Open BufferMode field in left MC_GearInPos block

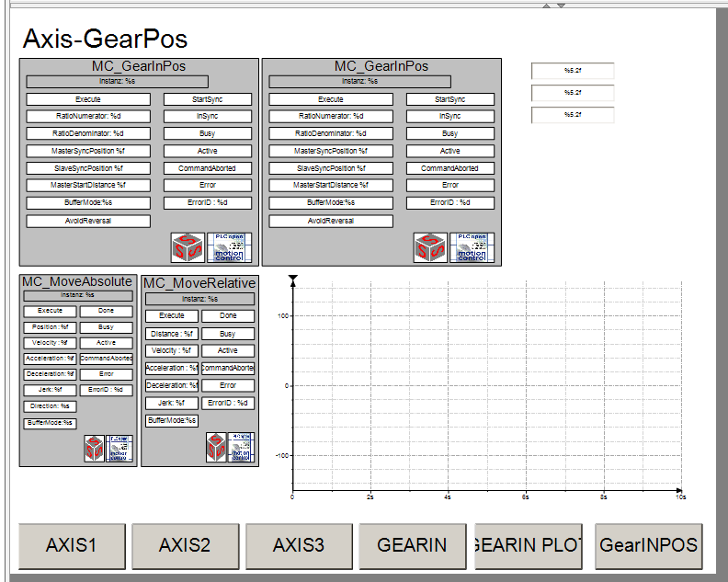[88, 203]
